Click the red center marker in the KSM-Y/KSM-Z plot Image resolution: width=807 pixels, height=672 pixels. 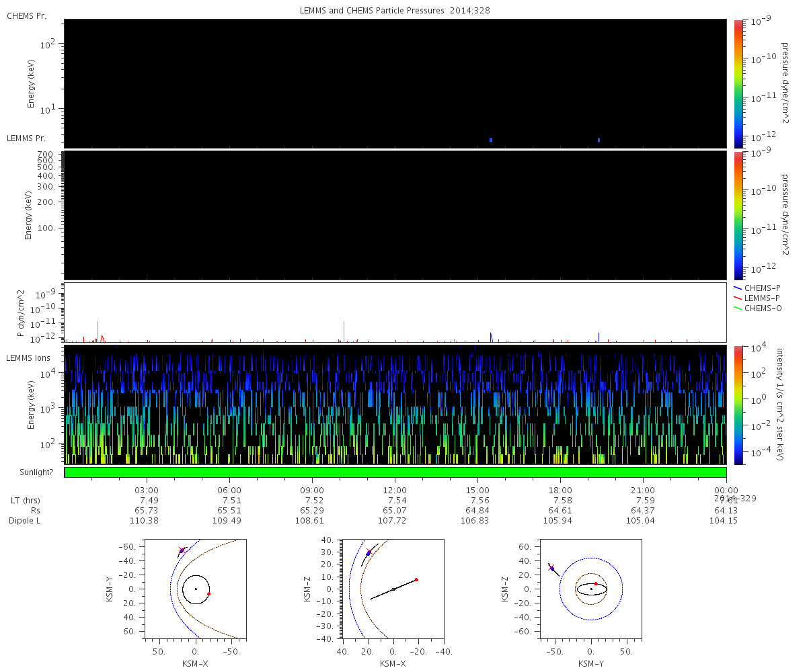pos(596,584)
